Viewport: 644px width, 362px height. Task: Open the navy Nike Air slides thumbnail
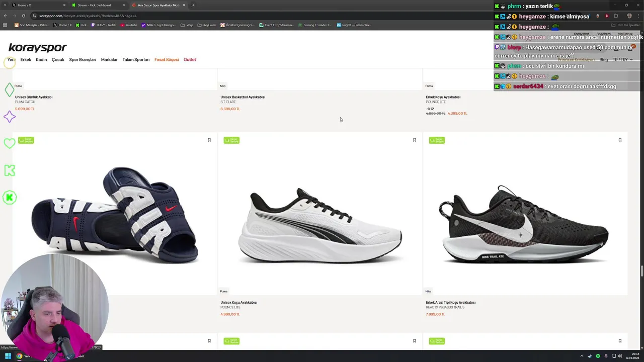[x=115, y=215]
